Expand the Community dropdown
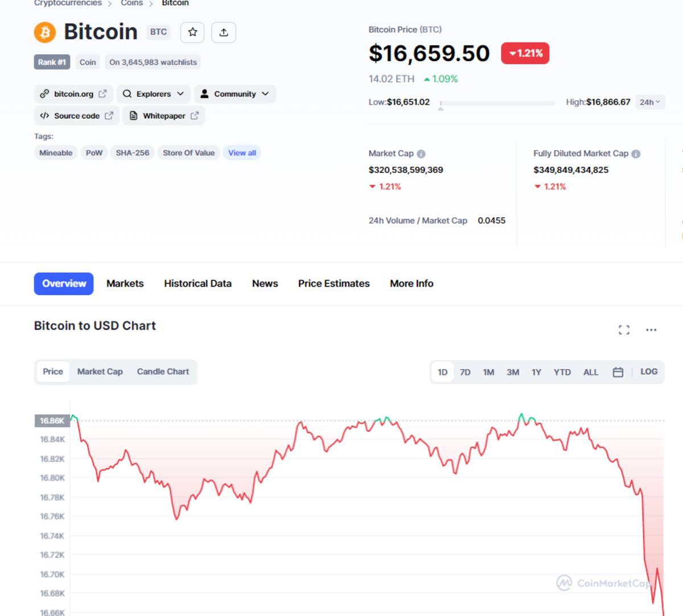Screen dimensions: 683x616 [x=234, y=94]
